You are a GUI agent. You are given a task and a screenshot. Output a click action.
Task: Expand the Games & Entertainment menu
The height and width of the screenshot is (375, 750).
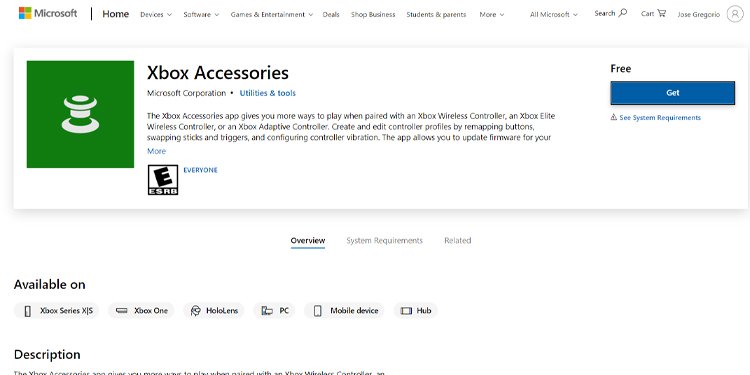pos(271,15)
